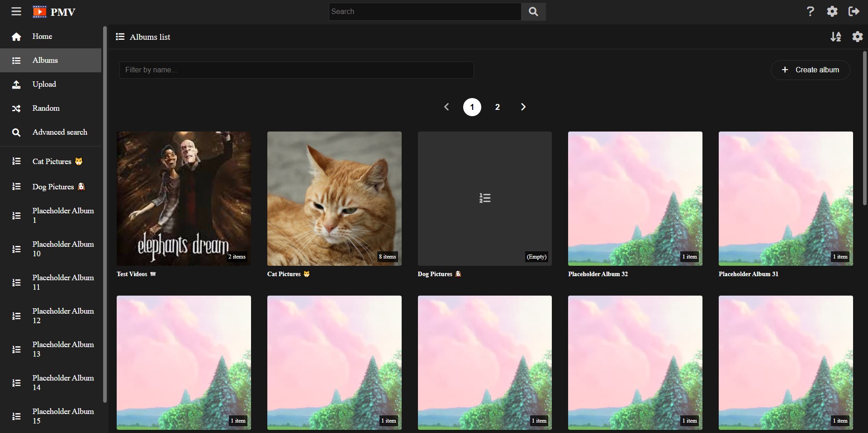The image size is (868, 433).
Task: Click the Placeholder Album 14 list icon
Action: click(16, 383)
